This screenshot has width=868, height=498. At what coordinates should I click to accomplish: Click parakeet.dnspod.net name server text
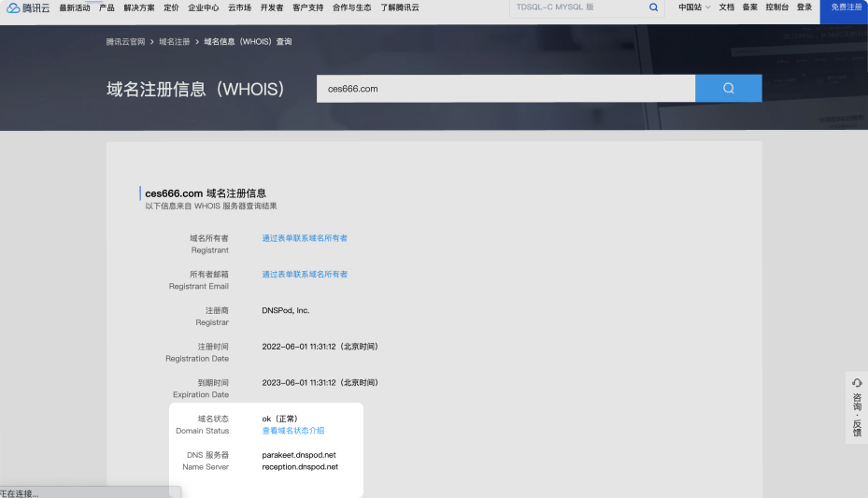[299, 455]
